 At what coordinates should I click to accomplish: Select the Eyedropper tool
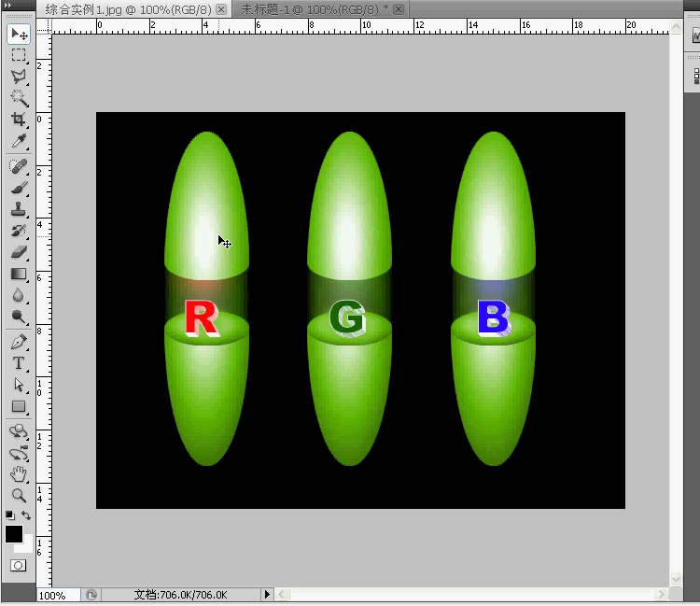tap(19, 141)
